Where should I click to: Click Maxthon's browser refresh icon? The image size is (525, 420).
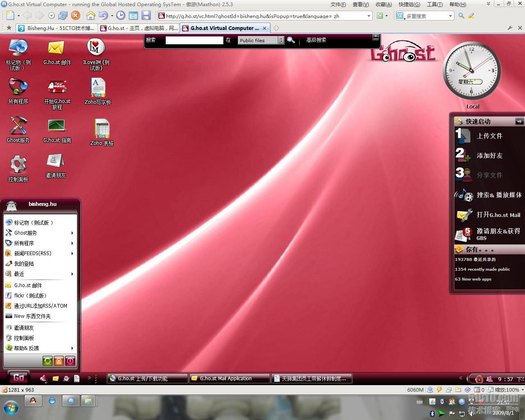(x=63, y=16)
